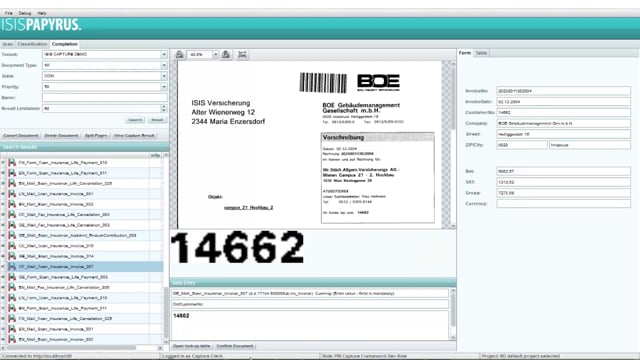Image resolution: width=640 pixels, height=360 pixels.
Task: Click the first button left of Delete Document
Action: coord(21,136)
